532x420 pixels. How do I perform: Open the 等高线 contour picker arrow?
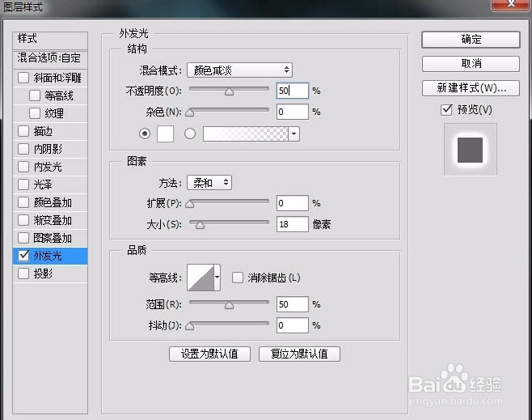[x=217, y=278]
